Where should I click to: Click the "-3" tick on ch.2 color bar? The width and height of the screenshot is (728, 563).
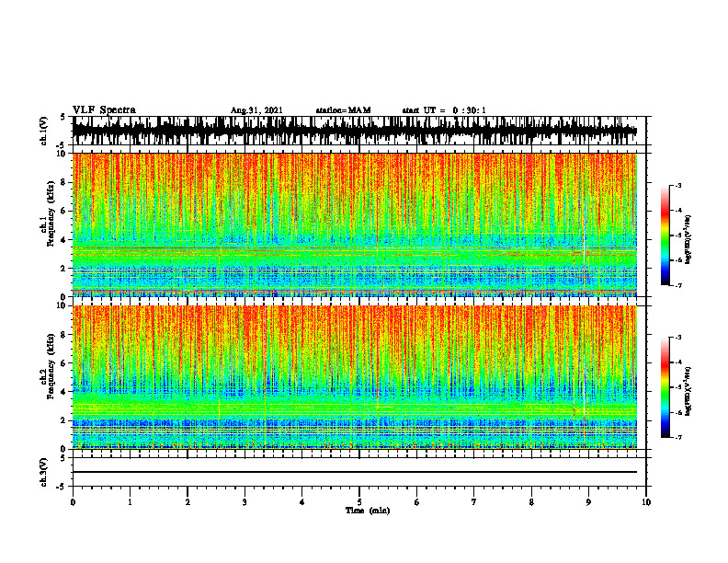coord(678,338)
